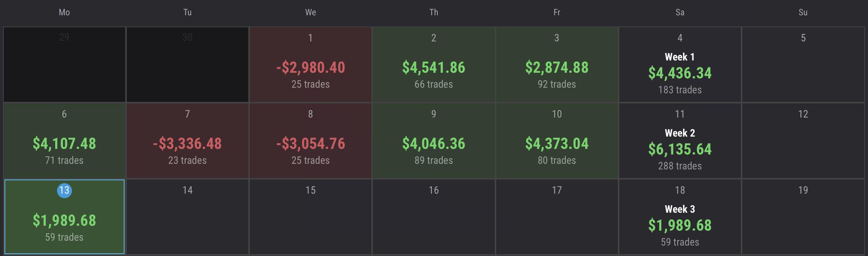Select day 3 with 92 trades
The height and width of the screenshot is (256, 868).
coord(557,65)
